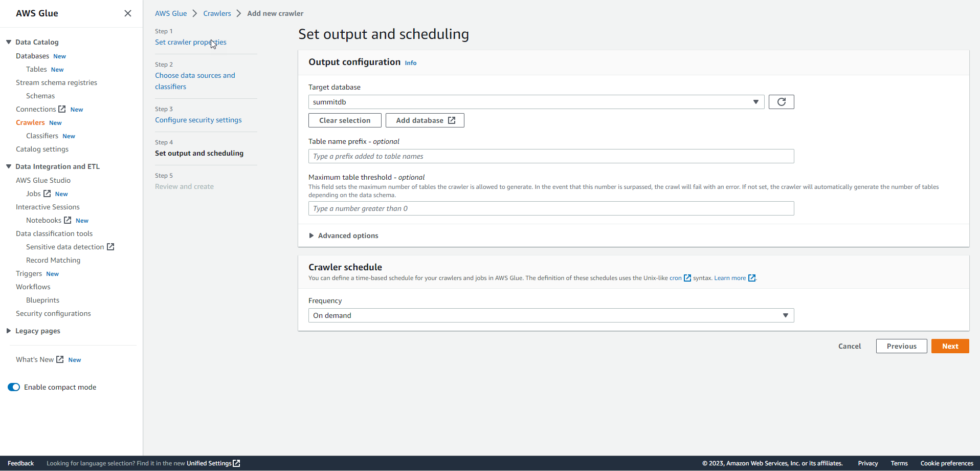The image size is (980, 471).
Task: Open Triggers in sidebar
Action: 29,273
